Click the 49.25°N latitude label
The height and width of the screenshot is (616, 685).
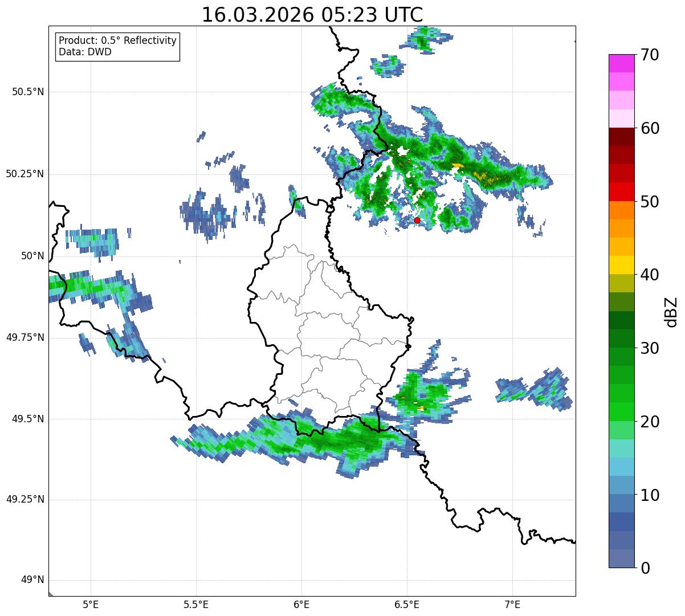click(25, 500)
